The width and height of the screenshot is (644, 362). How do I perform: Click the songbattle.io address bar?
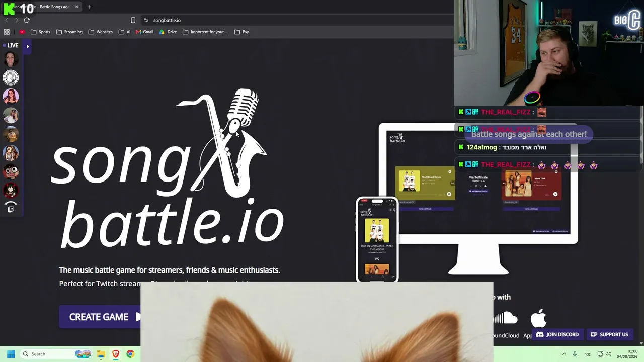tap(297, 20)
